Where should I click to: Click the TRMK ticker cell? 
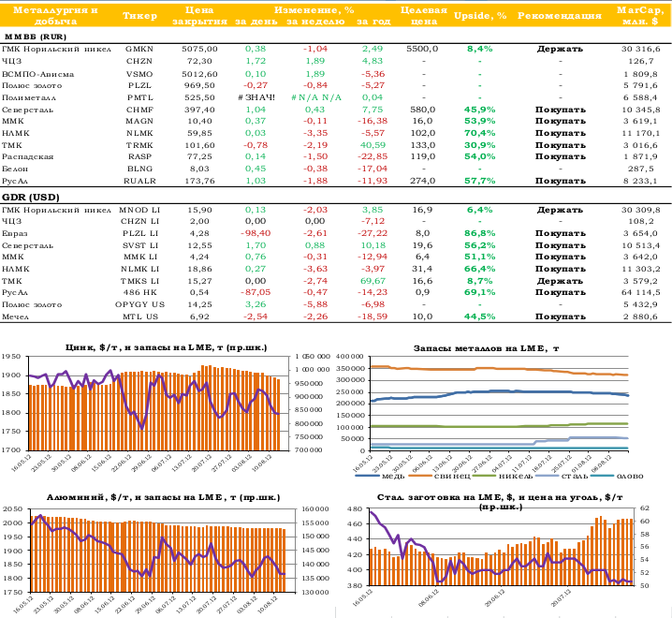139,145
